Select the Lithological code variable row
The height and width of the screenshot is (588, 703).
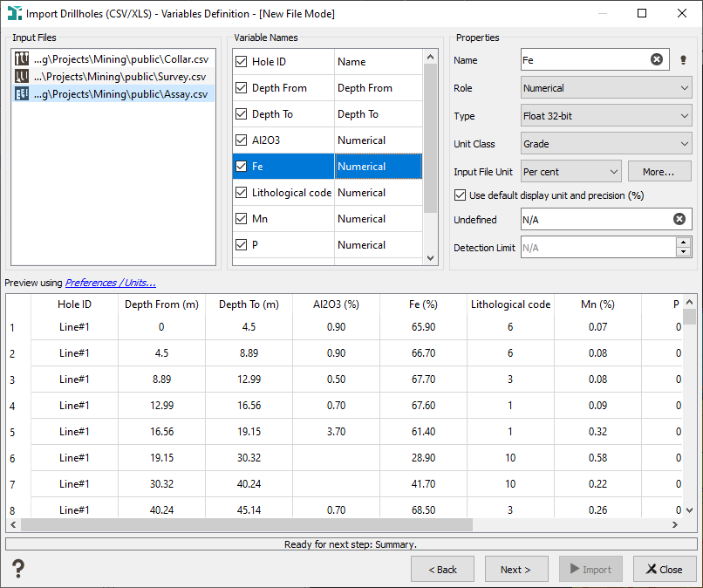pyautogui.click(x=290, y=193)
